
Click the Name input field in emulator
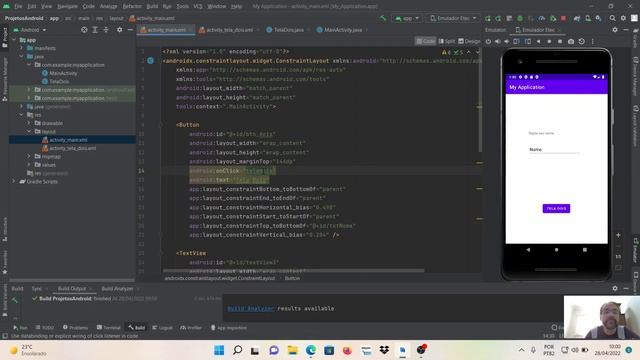pyautogui.click(x=554, y=150)
